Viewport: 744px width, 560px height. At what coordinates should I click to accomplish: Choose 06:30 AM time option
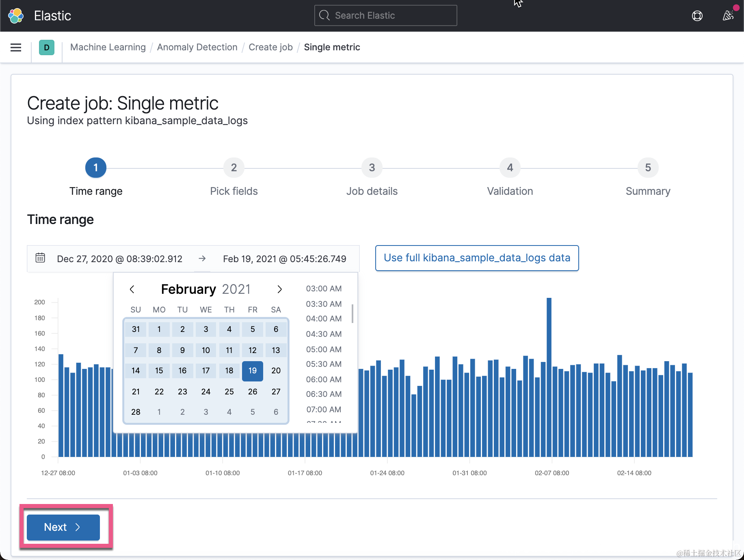click(x=324, y=394)
